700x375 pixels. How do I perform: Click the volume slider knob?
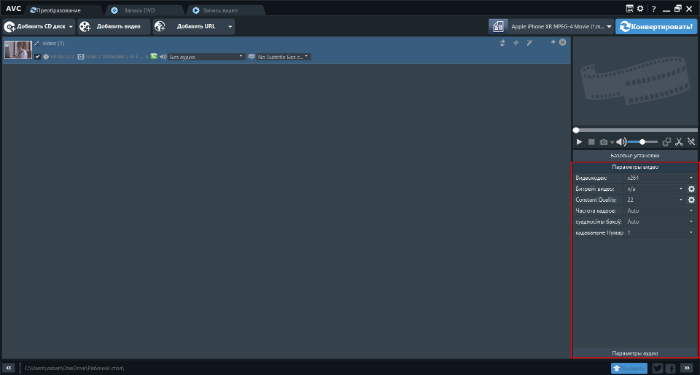(642, 142)
